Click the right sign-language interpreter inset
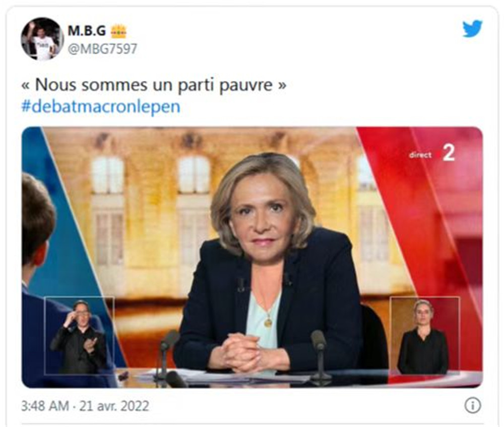The height and width of the screenshot is (427, 504). tap(424, 336)
